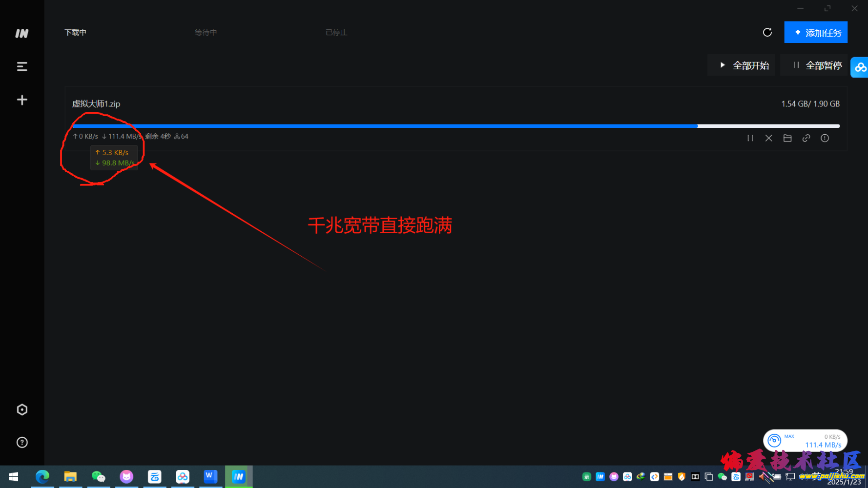Pause the 虚拟大师1.zip download
Image resolution: width=868 pixels, height=488 pixels.
(x=750, y=138)
